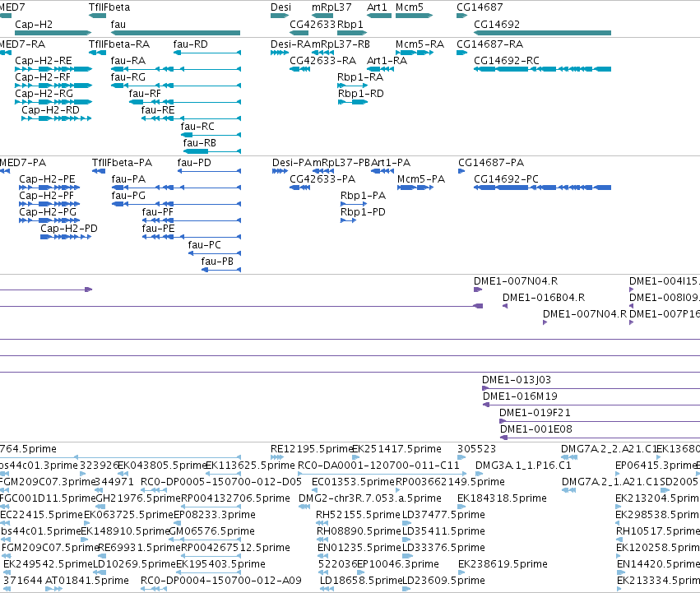The height and width of the screenshot is (593, 700).
Task: Select transcript fau-RF
Action: coord(185,102)
